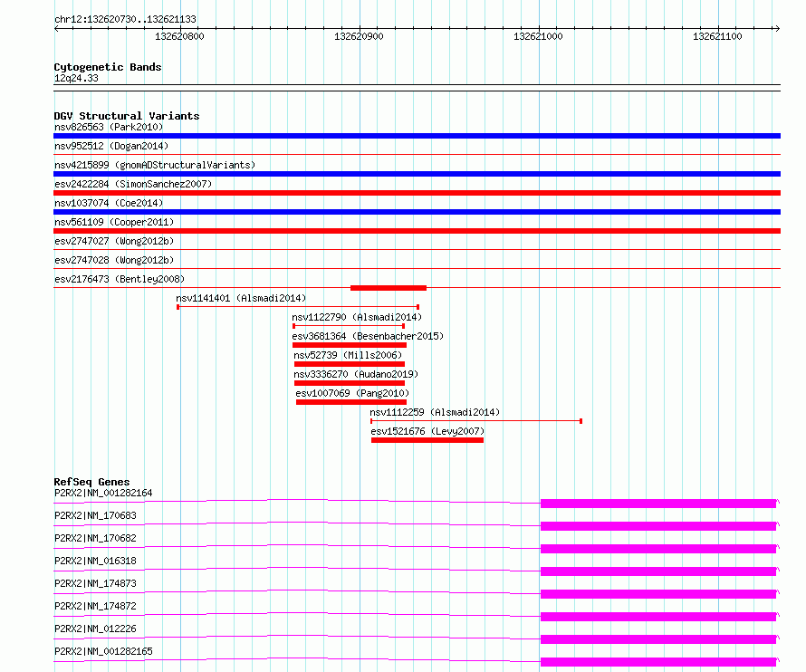The height and width of the screenshot is (672, 806).
Task: Open P2RX2|NM_016318 transcript label
Action: point(96,561)
